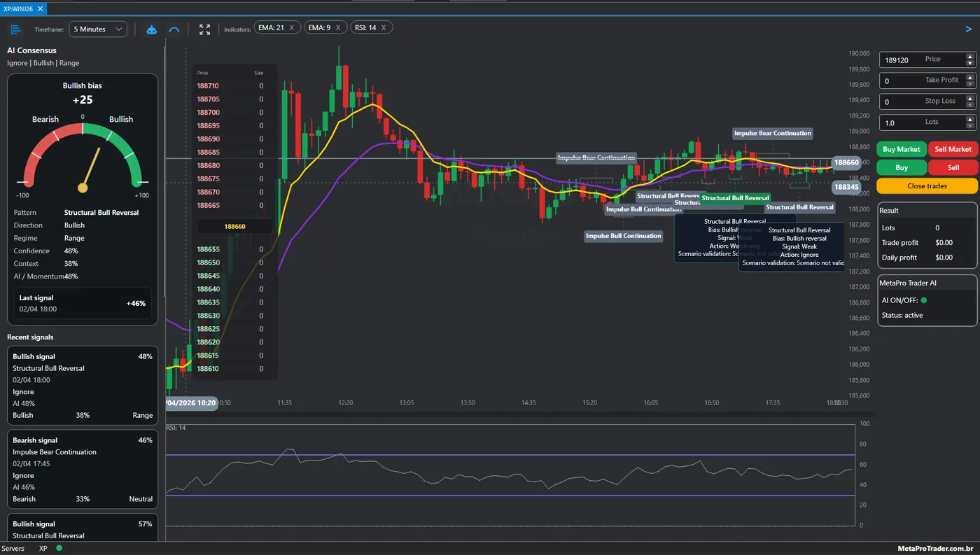980x555 pixels.
Task: Decrease the Price value with down arrow
Action: [x=969, y=64]
